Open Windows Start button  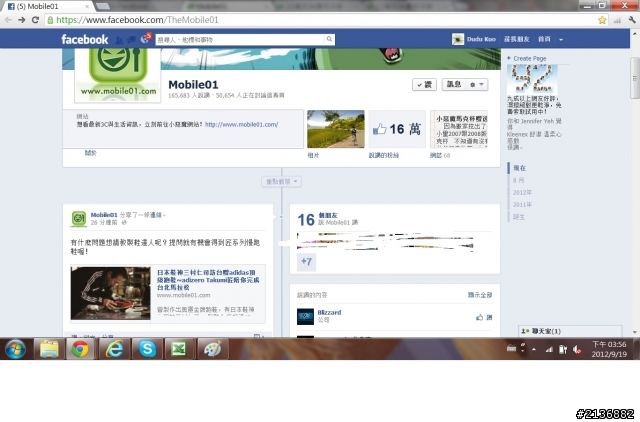[x=16, y=349]
